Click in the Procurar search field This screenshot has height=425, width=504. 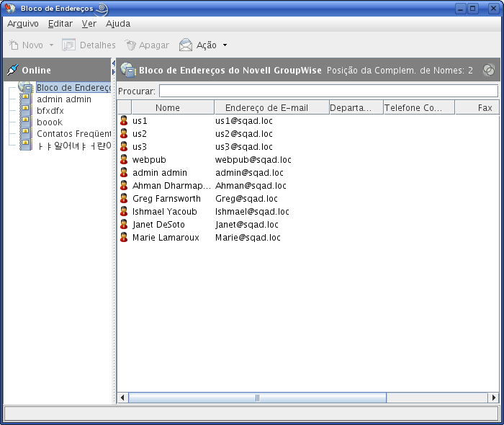click(328, 91)
